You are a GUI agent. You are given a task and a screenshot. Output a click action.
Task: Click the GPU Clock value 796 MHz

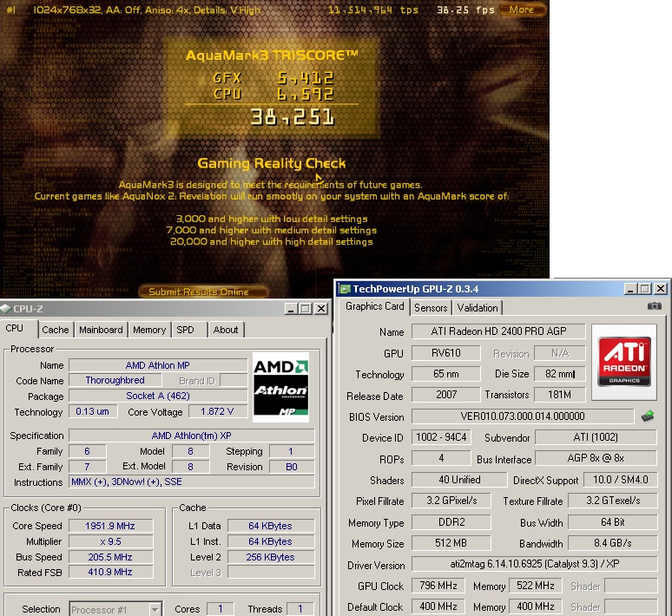(x=438, y=586)
